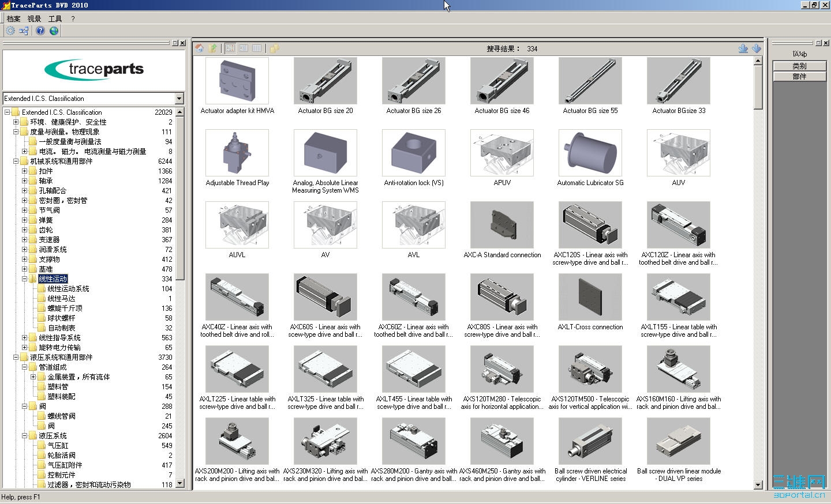Viewport: 831px width, 504px height.
Task: Click the tree structure icon in the main toolbar
Action: tap(24, 31)
